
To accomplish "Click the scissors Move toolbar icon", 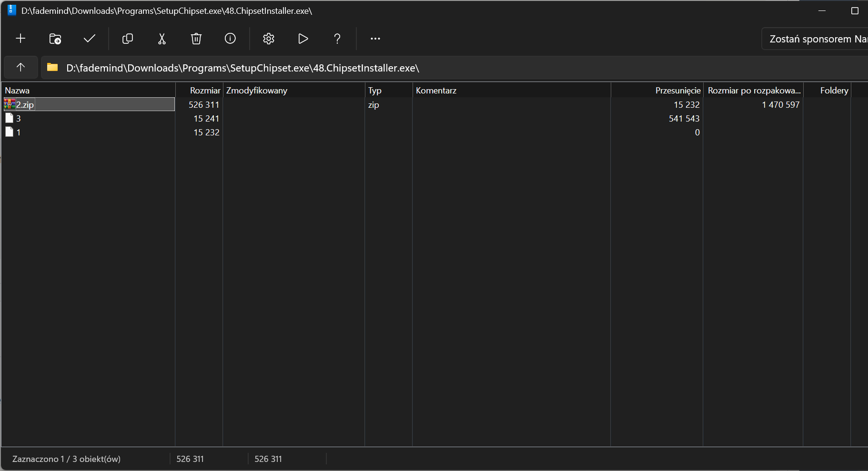I will pos(162,39).
